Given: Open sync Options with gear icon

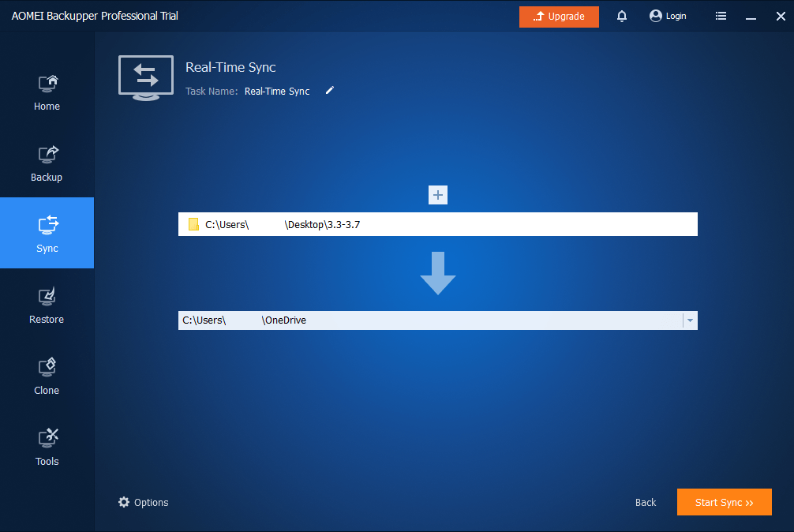Looking at the screenshot, I should [x=124, y=502].
